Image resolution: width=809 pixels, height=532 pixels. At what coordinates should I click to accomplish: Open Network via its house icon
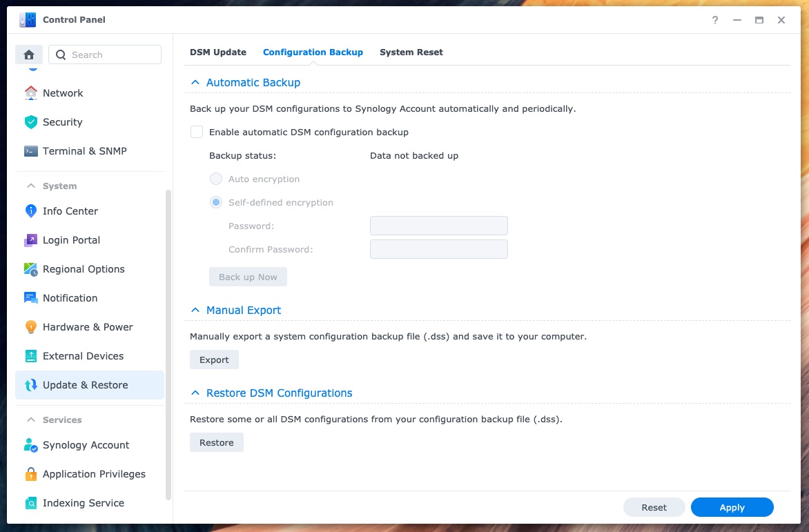[31, 92]
